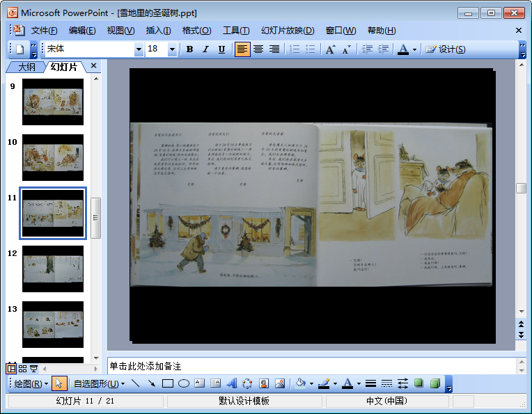Viewport: 532px width, 414px height.
Task: Open the 设计(S) design pane
Action: 446,49
